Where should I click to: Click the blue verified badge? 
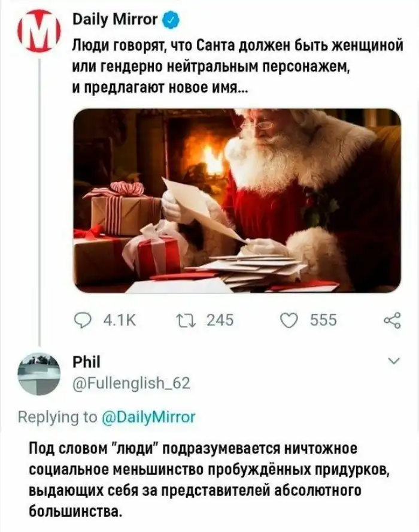(x=171, y=20)
